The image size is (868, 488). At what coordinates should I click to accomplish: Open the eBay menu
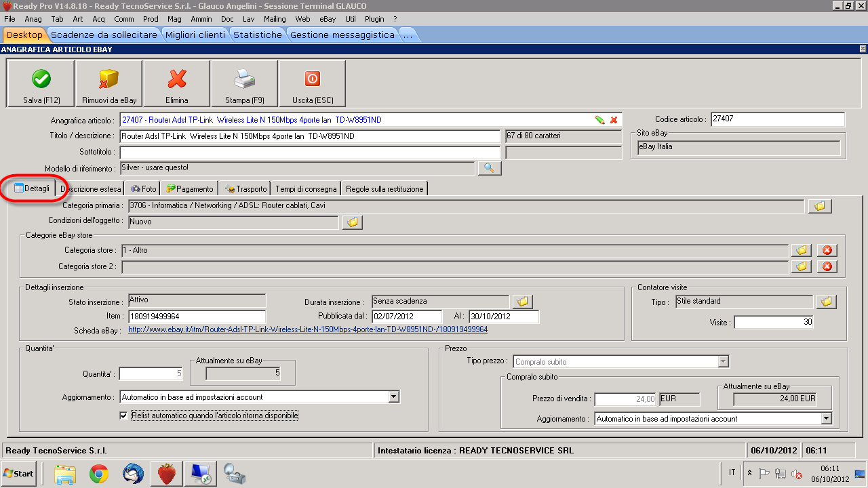328,19
